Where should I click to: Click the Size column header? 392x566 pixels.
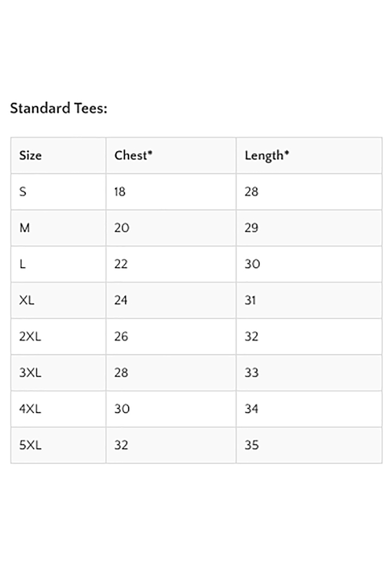[x=30, y=155]
